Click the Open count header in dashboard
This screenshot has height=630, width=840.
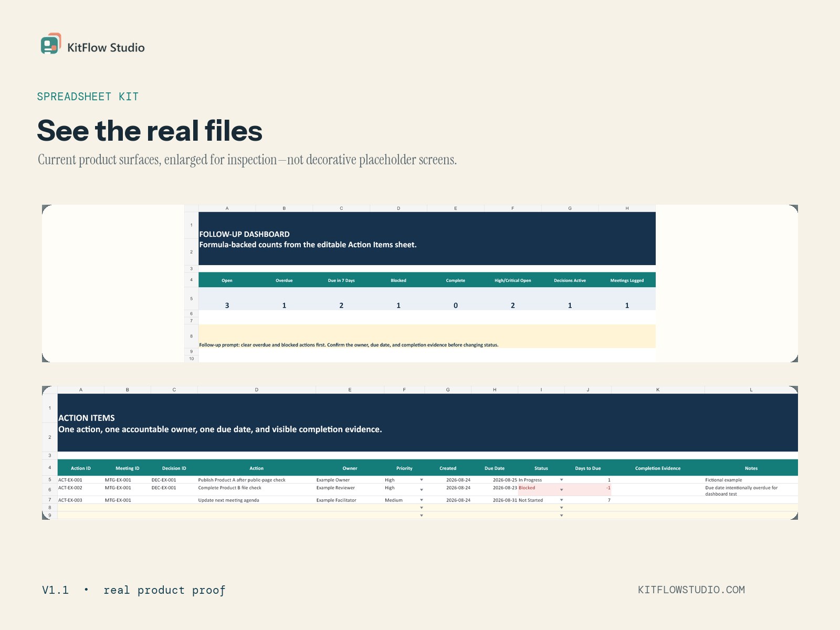tap(227, 280)
